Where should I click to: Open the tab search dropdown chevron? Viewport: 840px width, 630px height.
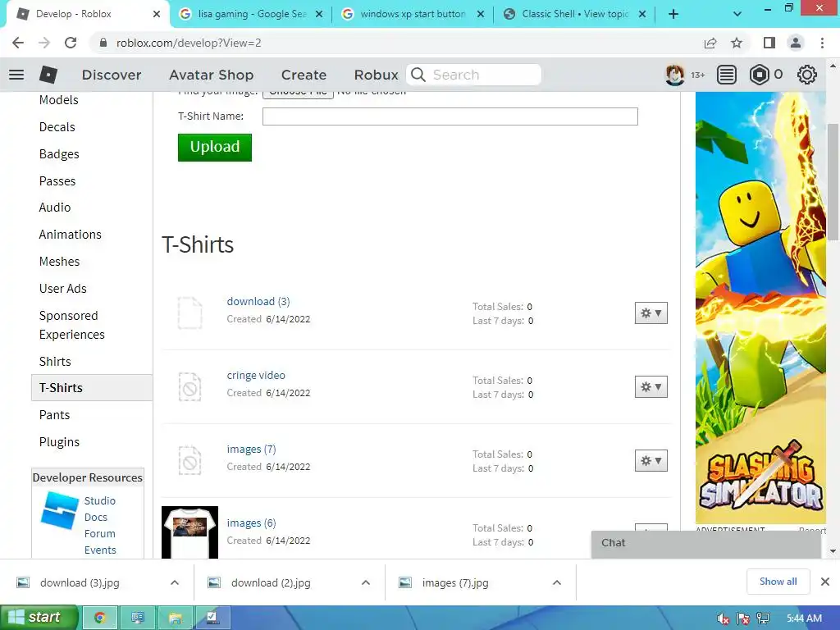737,15
